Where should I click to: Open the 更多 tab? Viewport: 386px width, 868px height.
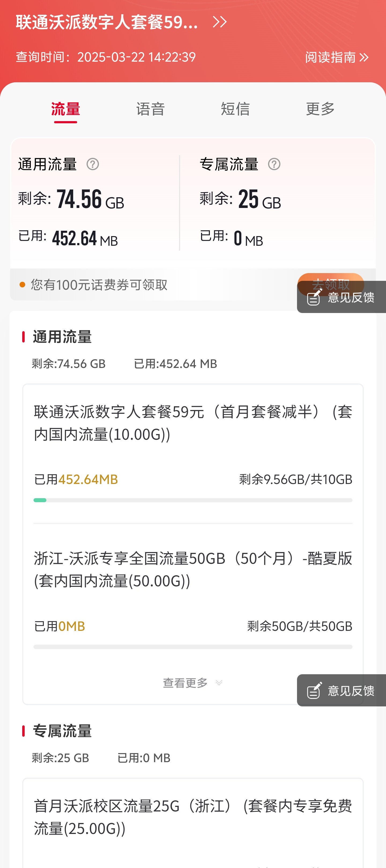tap(320, 109)
